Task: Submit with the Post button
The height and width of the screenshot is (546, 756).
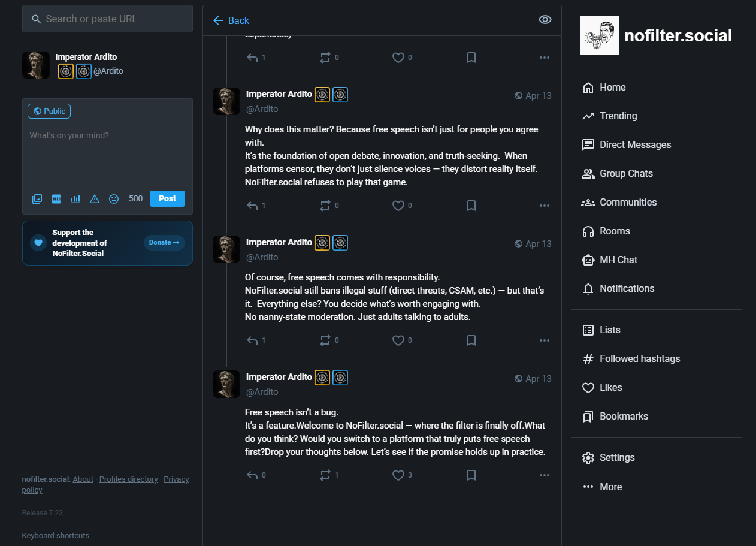Action: 167,198
